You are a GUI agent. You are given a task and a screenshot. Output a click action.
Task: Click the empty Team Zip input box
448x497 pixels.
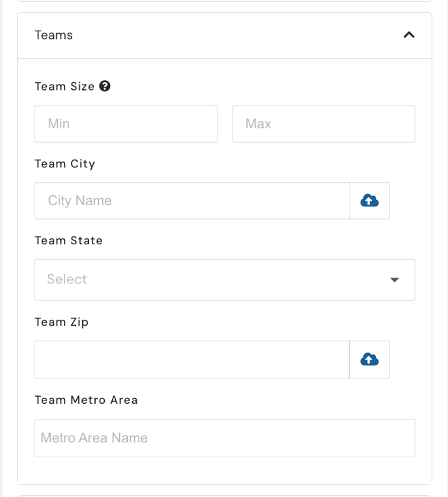click(192, 360)
